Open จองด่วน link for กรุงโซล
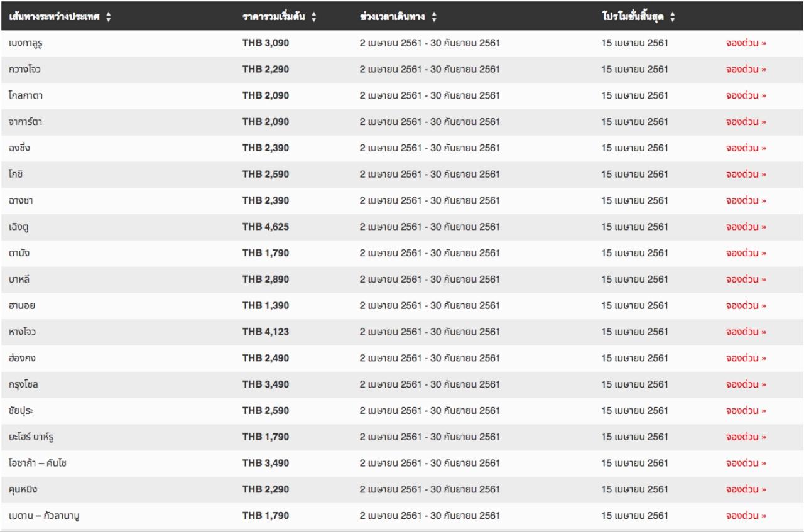 click(x=746, y=385)
